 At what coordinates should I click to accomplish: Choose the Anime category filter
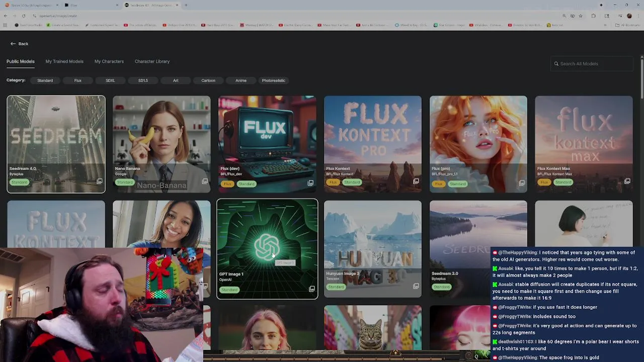(241, 80)
